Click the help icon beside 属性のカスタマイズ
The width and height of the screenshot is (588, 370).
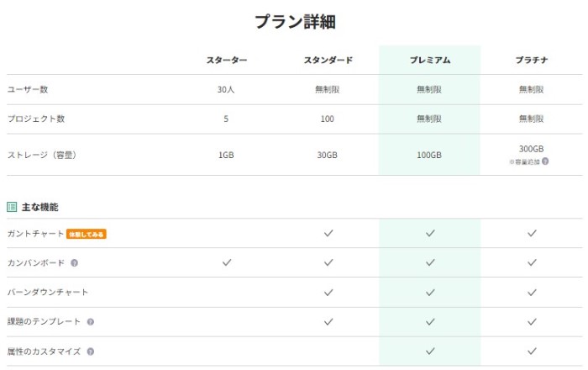click(90, 351)
